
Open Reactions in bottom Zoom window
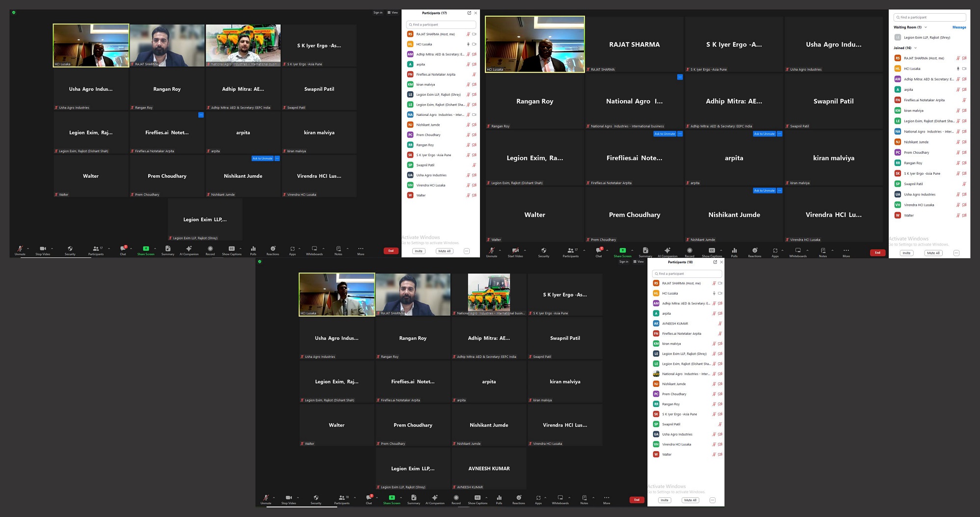click(519, 499)
